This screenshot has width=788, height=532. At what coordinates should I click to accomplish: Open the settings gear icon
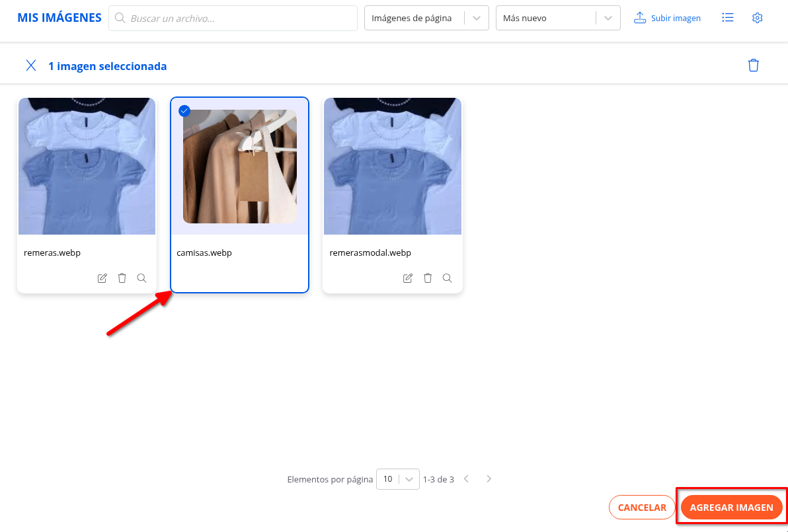[758, 18]
